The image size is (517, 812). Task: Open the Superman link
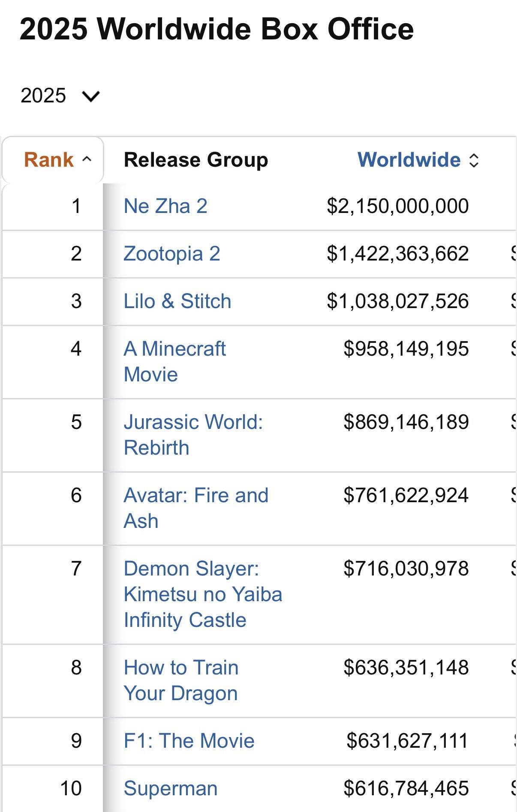coord(171,788)
